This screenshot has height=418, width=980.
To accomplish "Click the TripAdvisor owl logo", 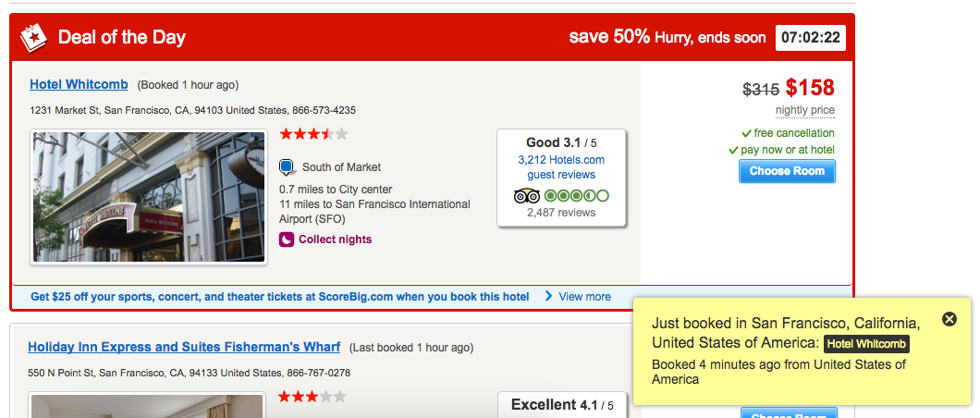I will [527, 196].
